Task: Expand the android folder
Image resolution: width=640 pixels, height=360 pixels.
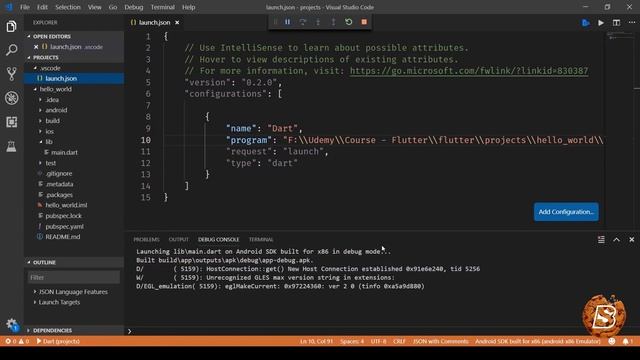Action: (x=40, y=110)
